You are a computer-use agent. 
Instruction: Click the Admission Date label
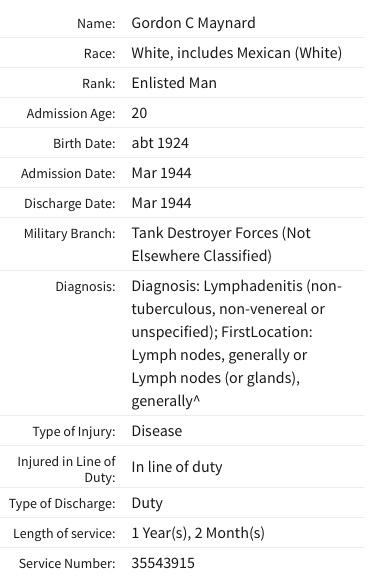[x=68, y=174]
